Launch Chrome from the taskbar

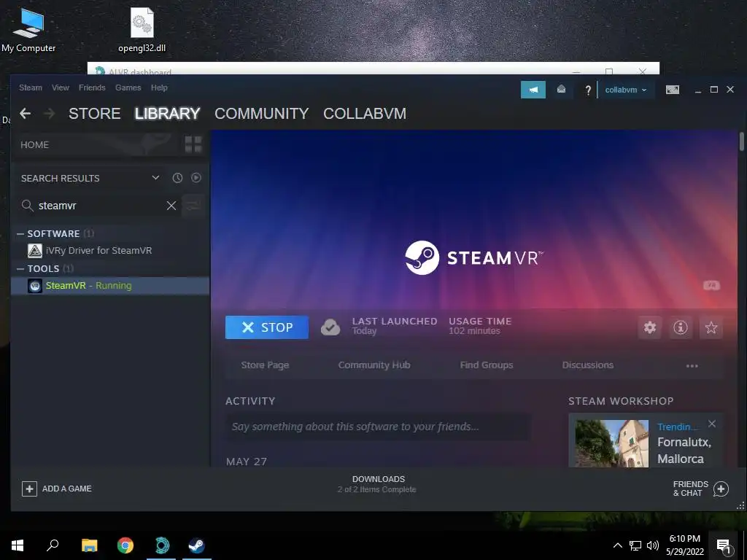point(125,545)
